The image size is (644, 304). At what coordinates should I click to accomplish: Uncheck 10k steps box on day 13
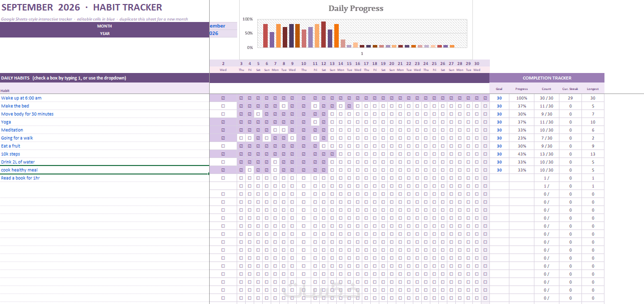(x=332, y=154)
